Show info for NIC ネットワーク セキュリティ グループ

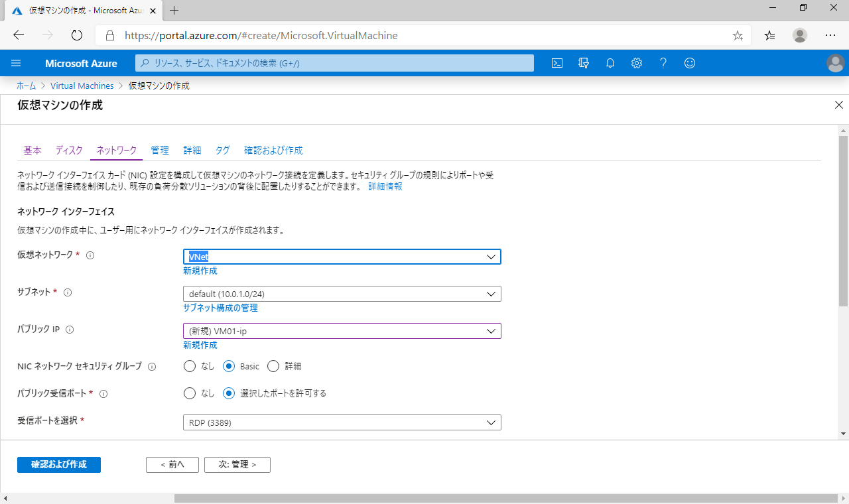click(152, 367)
